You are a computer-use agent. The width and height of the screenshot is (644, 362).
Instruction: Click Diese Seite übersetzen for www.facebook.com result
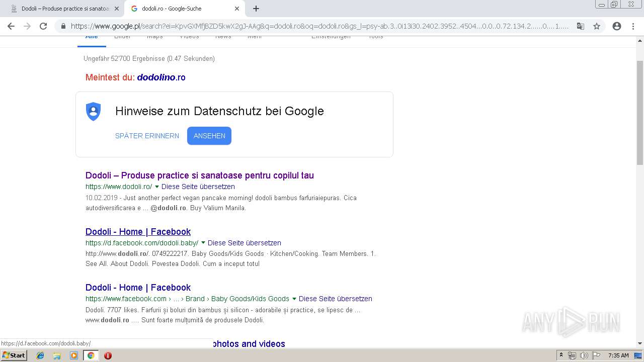tap(336, 299)
